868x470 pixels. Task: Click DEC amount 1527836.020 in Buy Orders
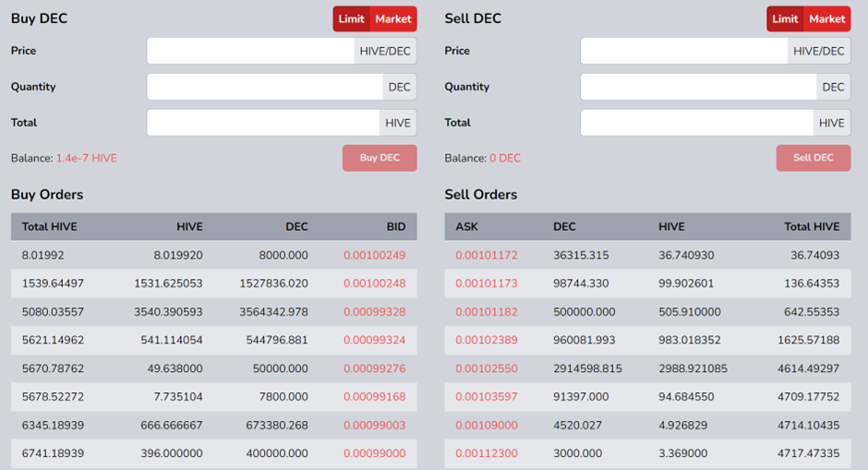coord(273,283)
